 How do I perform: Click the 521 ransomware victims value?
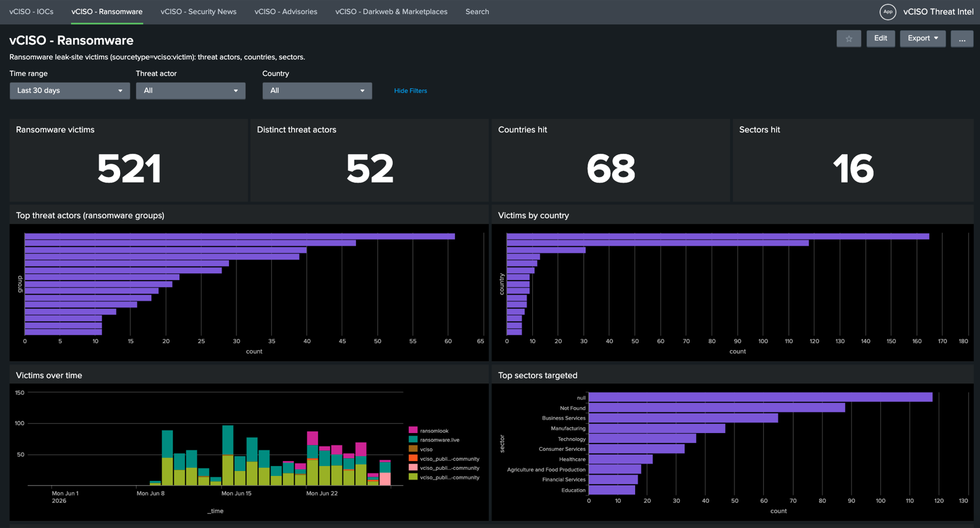point(129,168)
